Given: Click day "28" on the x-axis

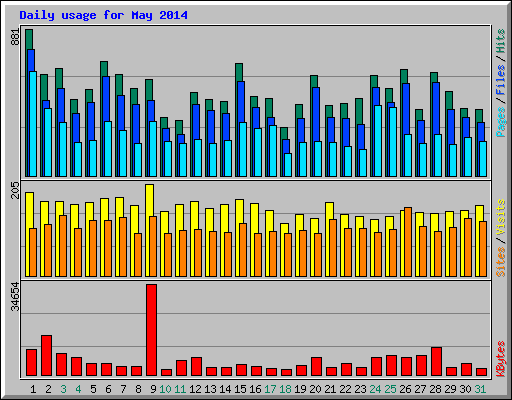Looking at the screenshot, I should point(435,389).
